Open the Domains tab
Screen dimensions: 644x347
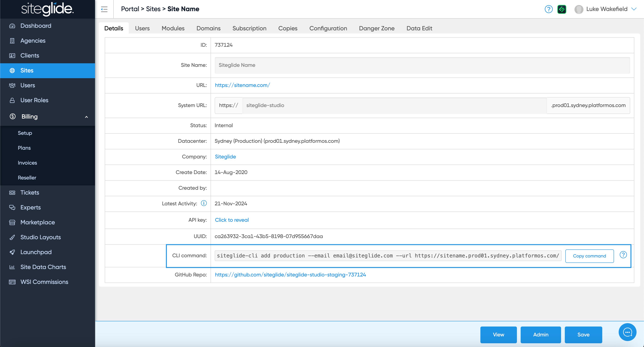(209, 28)
